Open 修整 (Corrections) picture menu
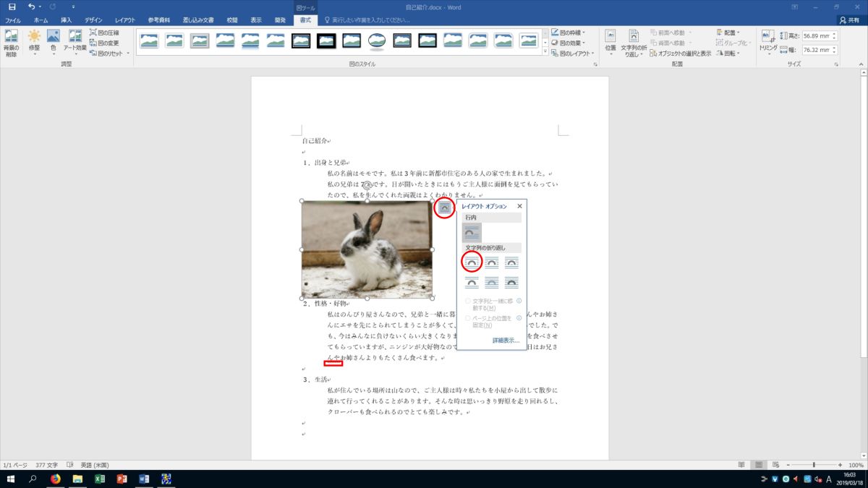Viewport: 868px width, 488px height. (34, 43)
